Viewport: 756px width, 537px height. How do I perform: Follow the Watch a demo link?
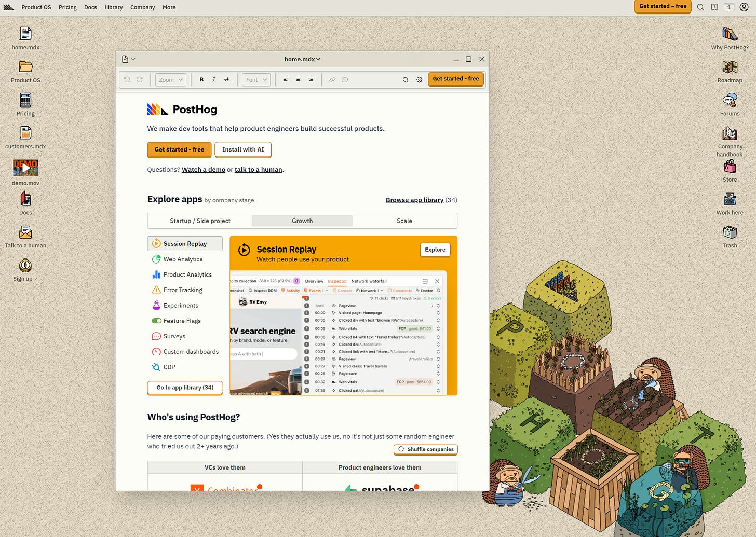pos(204,170)
